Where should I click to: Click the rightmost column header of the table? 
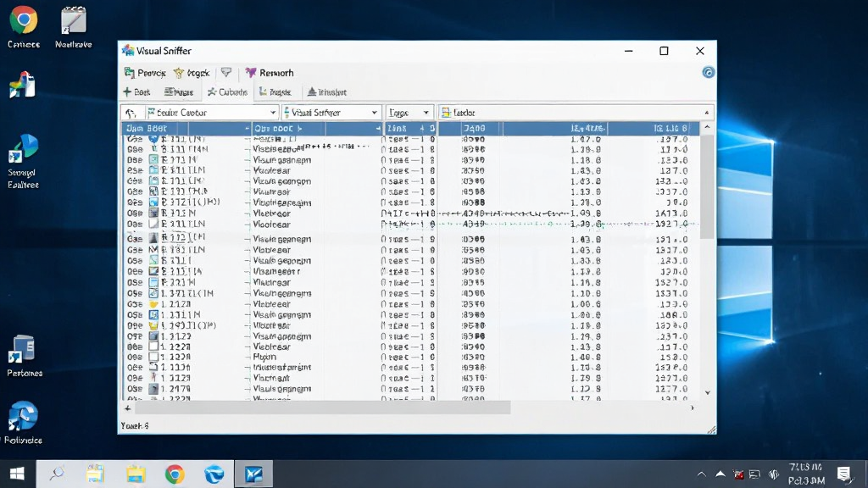click(x=654, y=129)
